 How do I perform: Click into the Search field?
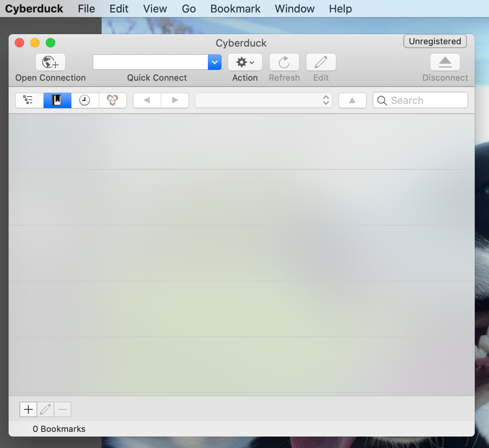(420, 100)
